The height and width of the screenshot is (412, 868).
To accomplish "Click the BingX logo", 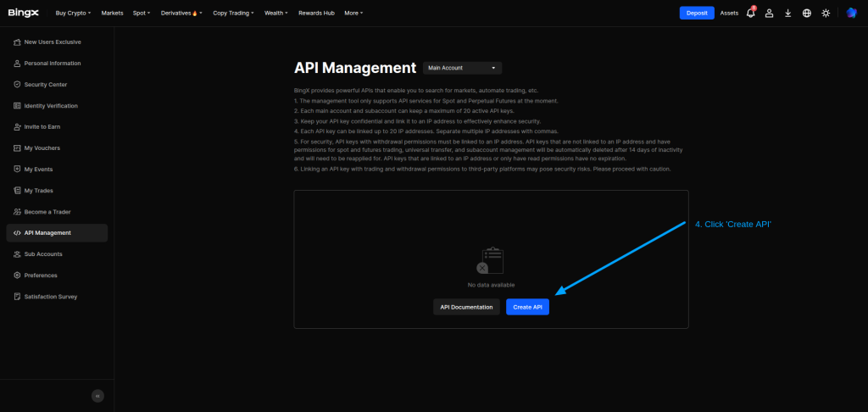I will (24, 13).
